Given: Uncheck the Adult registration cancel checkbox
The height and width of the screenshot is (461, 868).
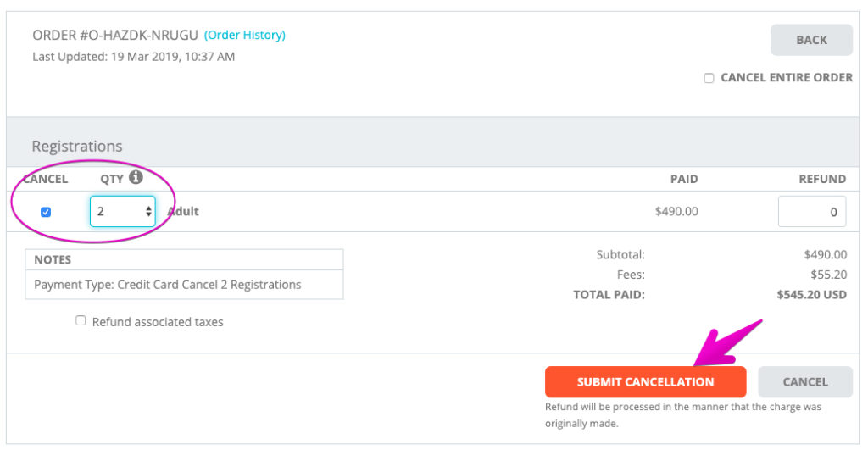Looking at the screenshot, I should [46, 212].
